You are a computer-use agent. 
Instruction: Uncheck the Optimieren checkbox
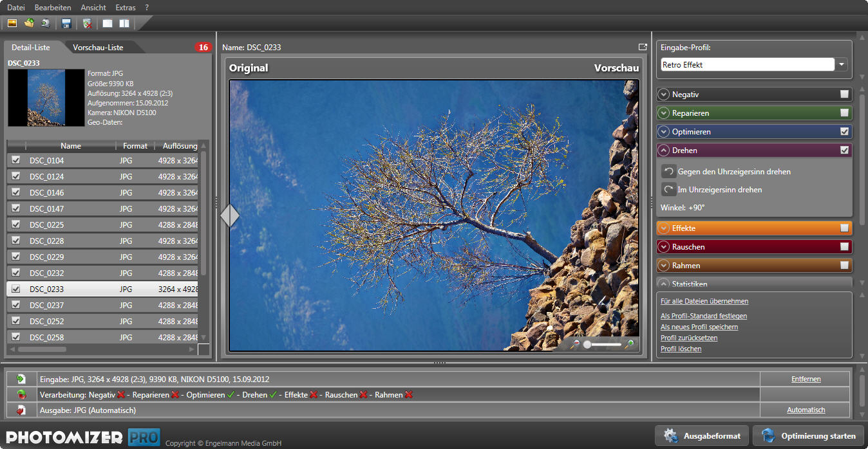point(844,132)
